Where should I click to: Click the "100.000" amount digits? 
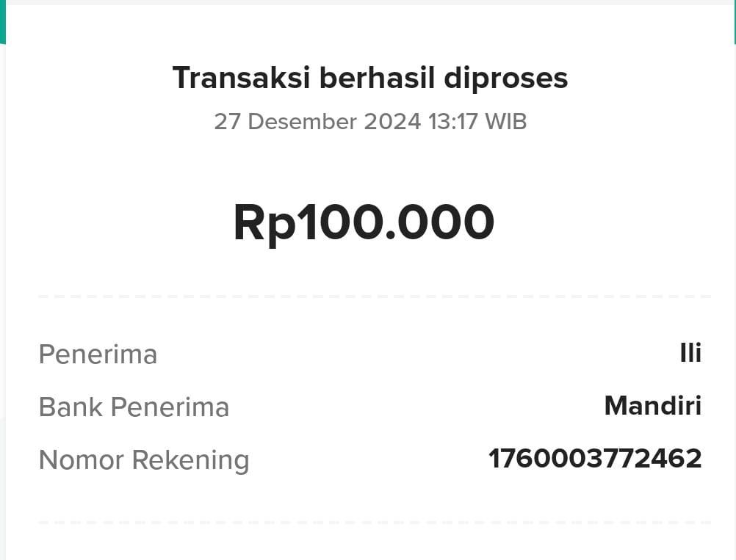pyautogui.click(x=396, y=222)
